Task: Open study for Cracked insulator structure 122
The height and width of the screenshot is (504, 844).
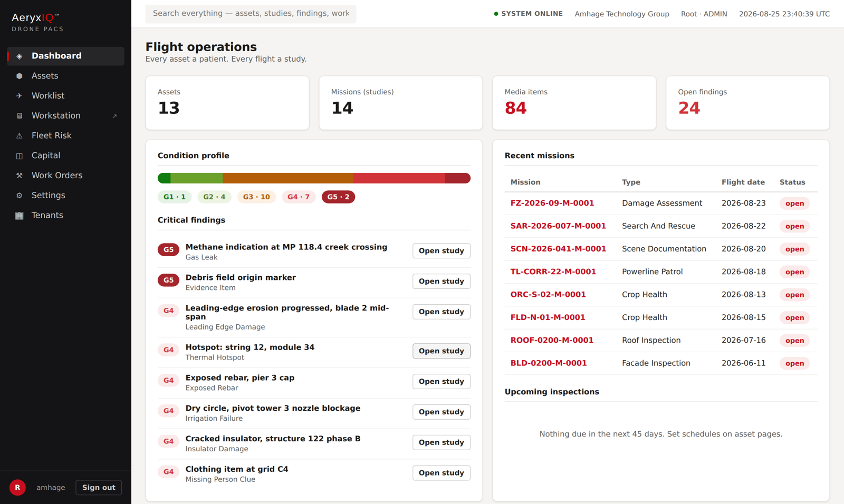Action: click(x=441, y=443)
